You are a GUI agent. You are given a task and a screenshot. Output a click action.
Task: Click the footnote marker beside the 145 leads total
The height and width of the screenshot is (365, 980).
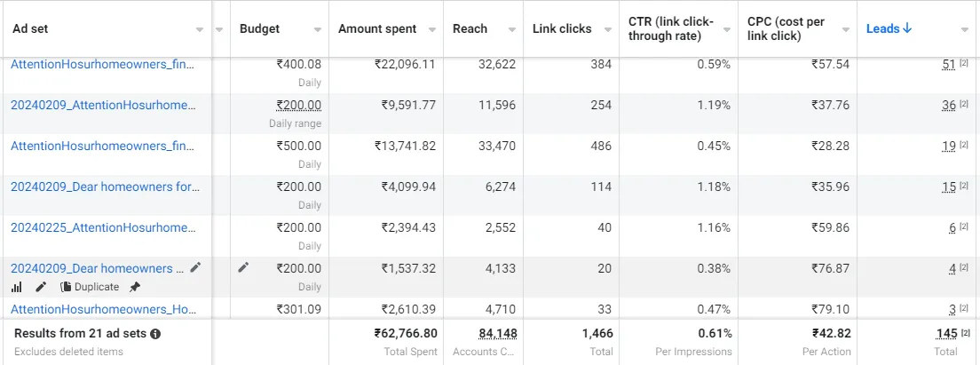(x=965, y=334)
